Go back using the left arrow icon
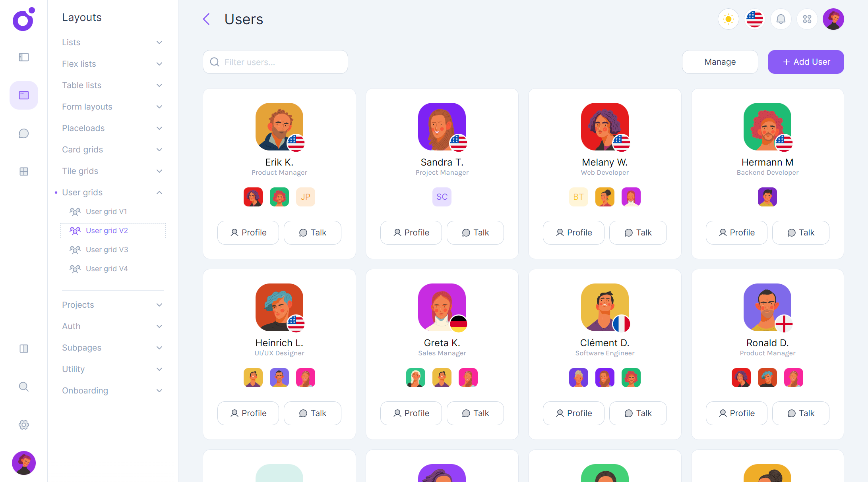Screen dimensions: 868x482 (x=206, y=19)
